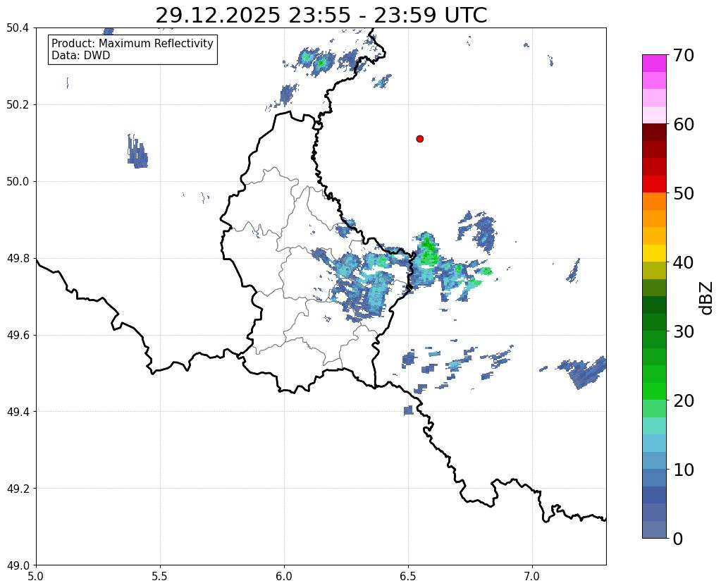Click the 49.4 latitude tick label

18,412
